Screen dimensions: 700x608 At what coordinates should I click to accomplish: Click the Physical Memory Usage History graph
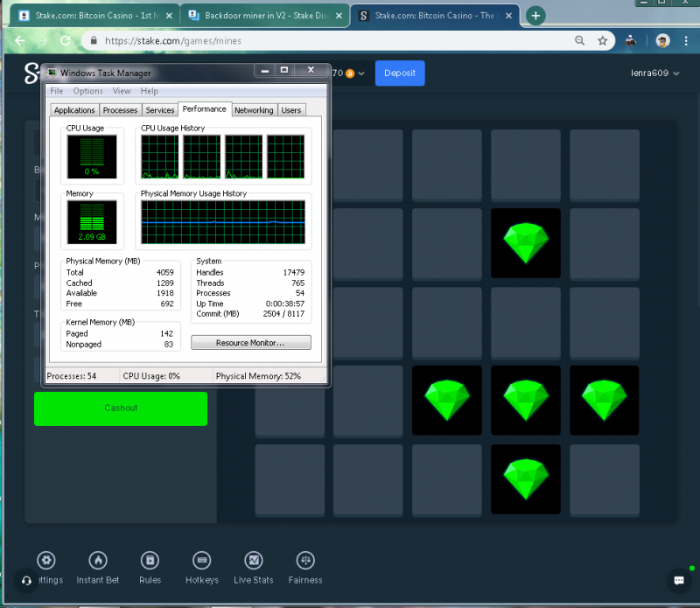click(x=223, y=222)
